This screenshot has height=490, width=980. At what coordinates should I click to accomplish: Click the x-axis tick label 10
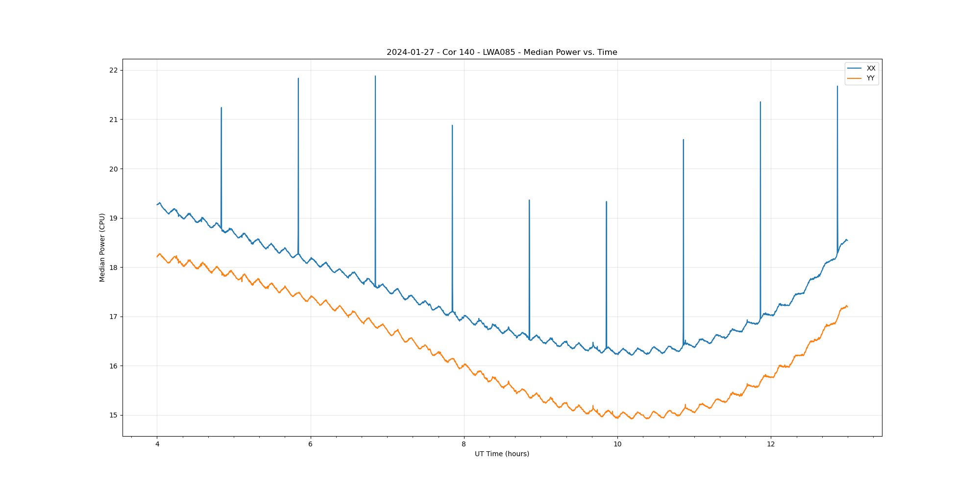pyautogui.click(x=617, y=444)
